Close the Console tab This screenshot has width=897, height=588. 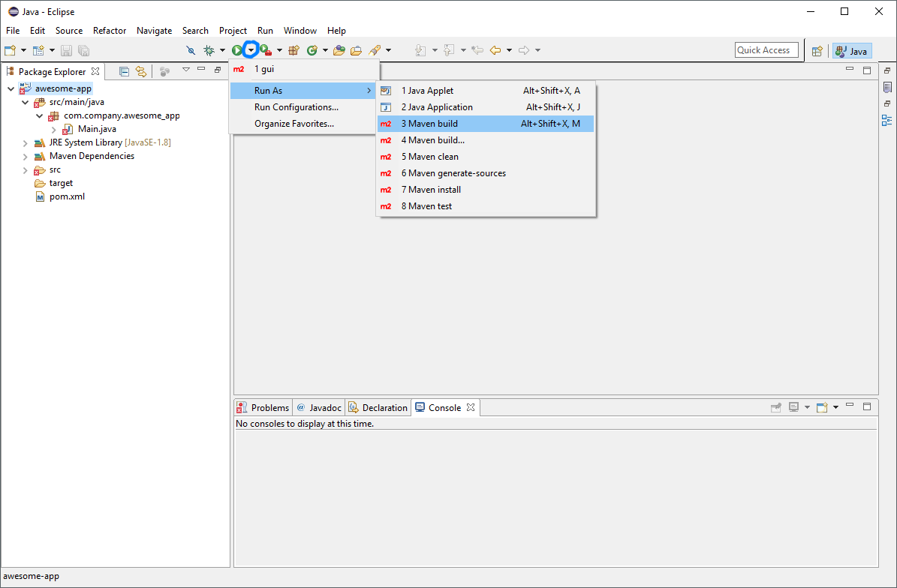470,407
